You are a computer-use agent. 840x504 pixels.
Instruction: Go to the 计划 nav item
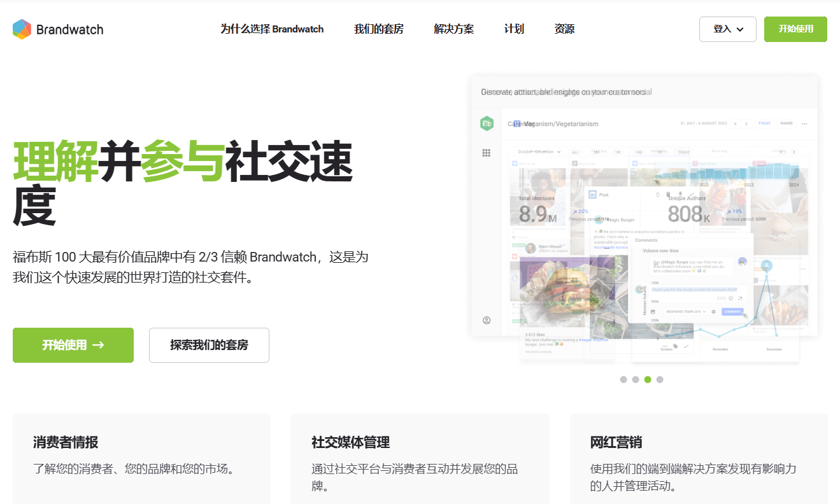[514, 29]
